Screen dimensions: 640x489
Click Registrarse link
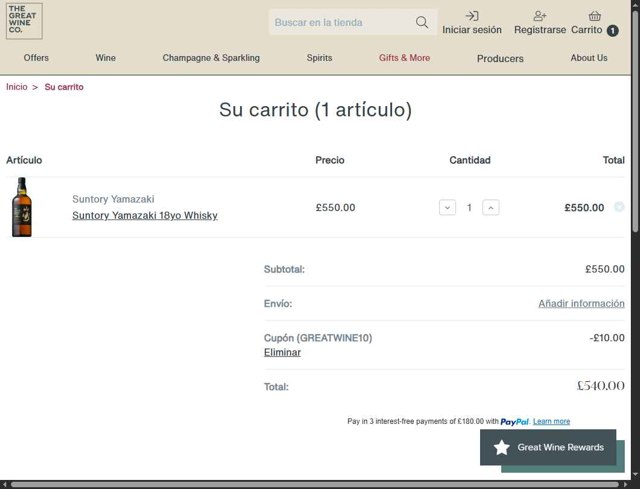[x=540, y=30]
